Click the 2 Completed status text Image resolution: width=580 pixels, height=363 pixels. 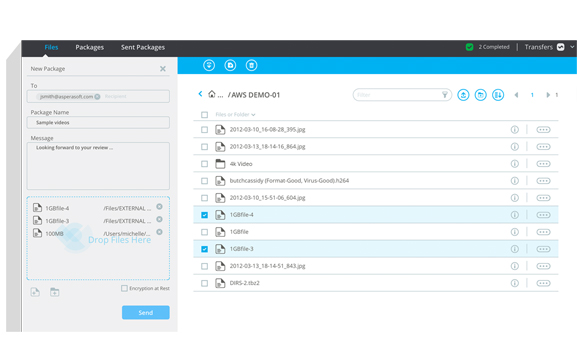[x=494, y=47]
